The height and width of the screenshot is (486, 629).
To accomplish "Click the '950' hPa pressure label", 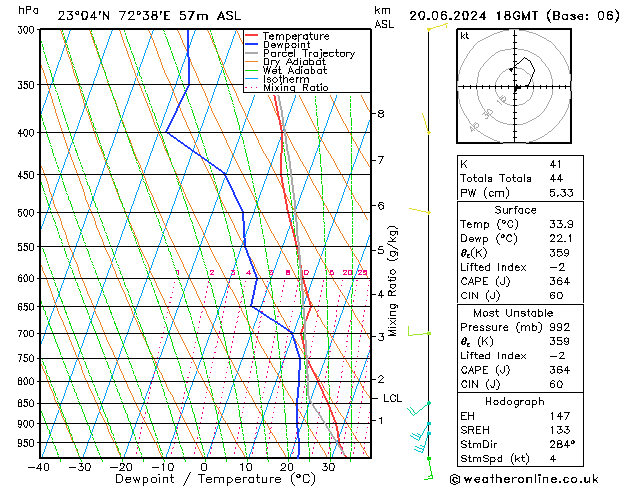I will coord(28,443).
